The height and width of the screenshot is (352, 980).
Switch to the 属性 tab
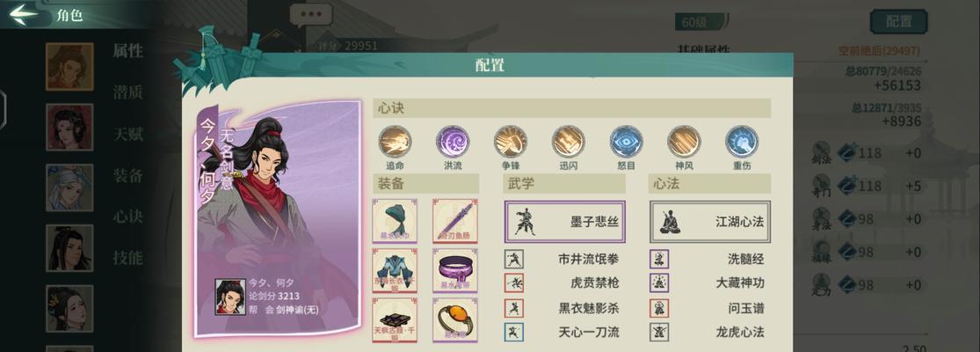tap(127, 51)
